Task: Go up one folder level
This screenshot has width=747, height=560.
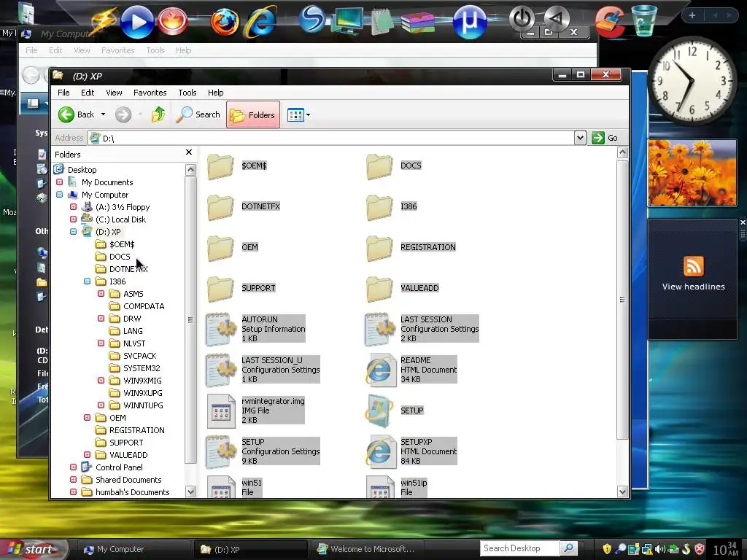Action: [158, 114]
